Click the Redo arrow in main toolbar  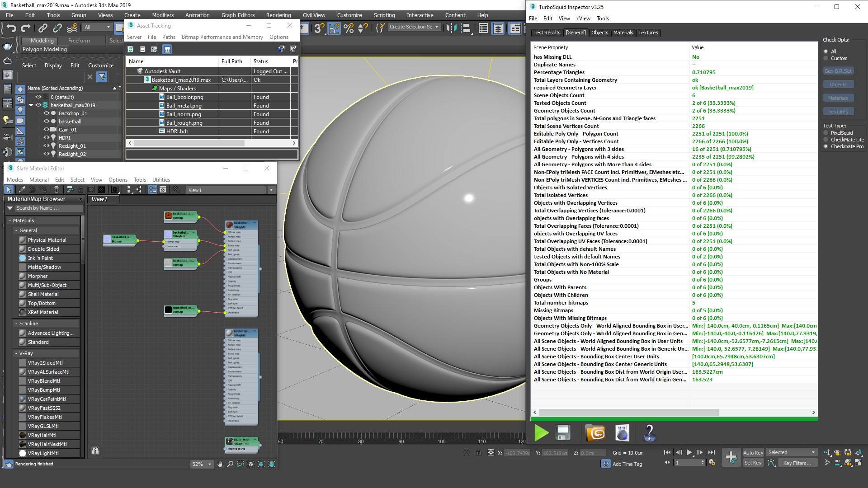25,28
